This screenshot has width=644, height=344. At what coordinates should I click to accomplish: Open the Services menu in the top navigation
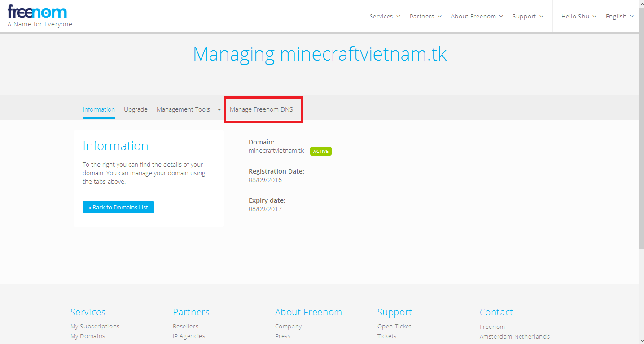(x=385, y=16)
